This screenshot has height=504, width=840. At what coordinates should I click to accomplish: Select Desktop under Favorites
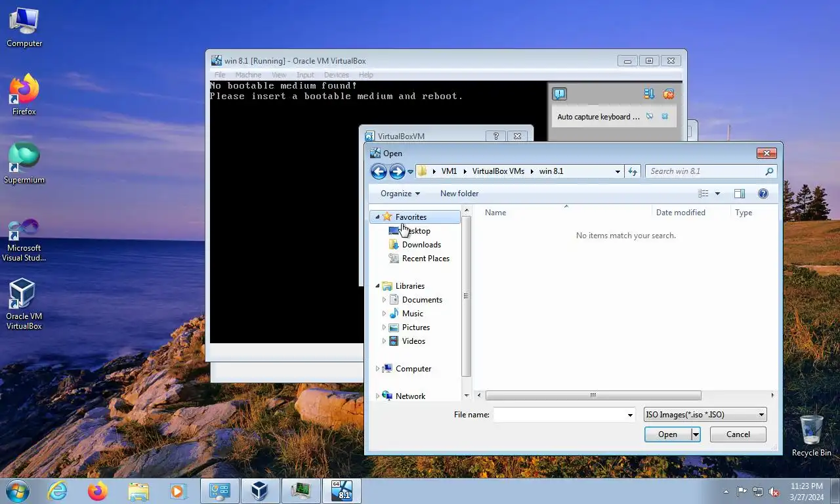416,231
